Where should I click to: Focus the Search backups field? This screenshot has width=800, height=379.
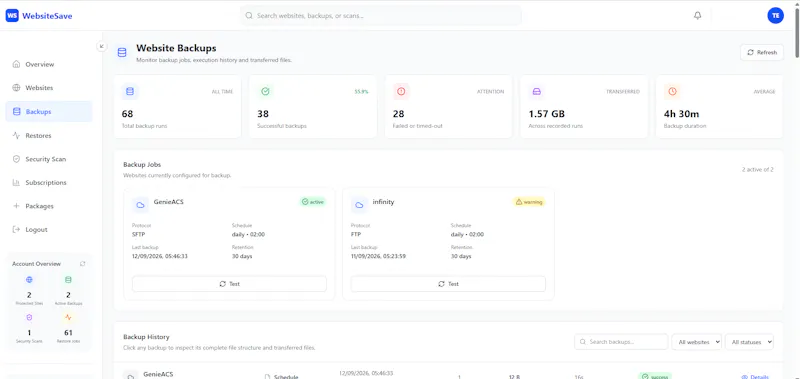[x=621, y=342]
